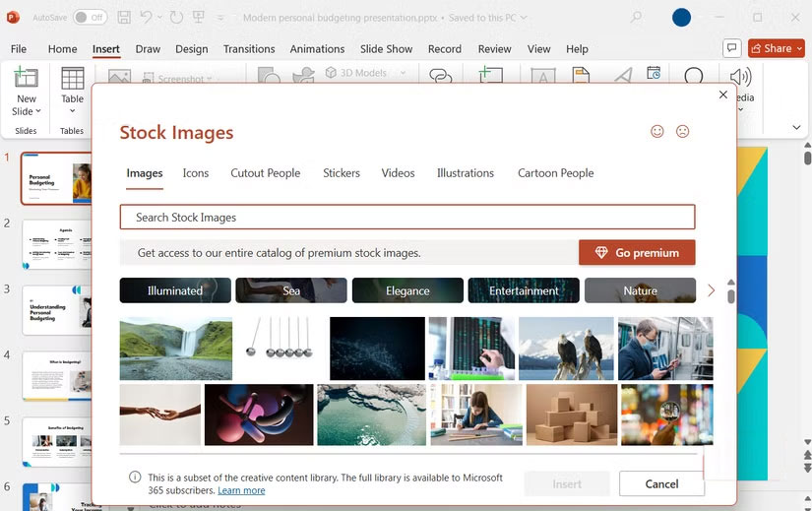Collapse the ribbon using the chevron
Viewport: 812px width, 511px height.
[796, 128]
